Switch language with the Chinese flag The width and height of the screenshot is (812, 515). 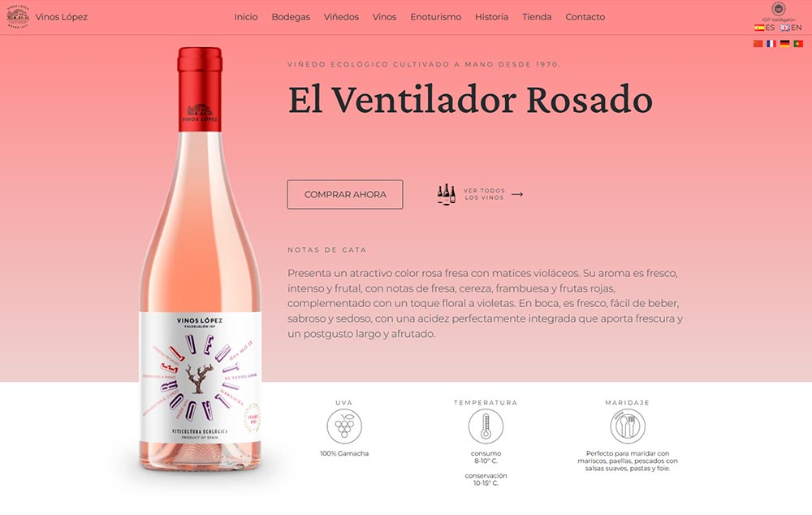758,44
